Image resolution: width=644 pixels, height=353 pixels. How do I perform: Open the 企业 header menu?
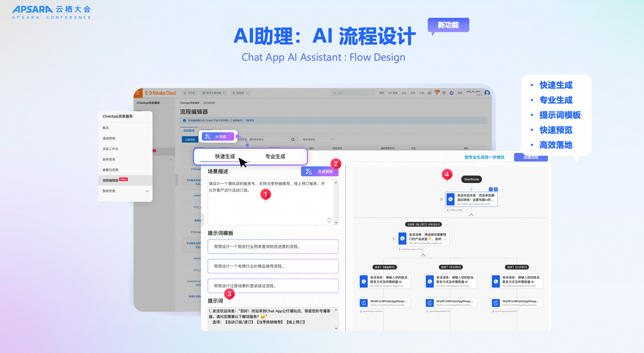click(404, 93)
